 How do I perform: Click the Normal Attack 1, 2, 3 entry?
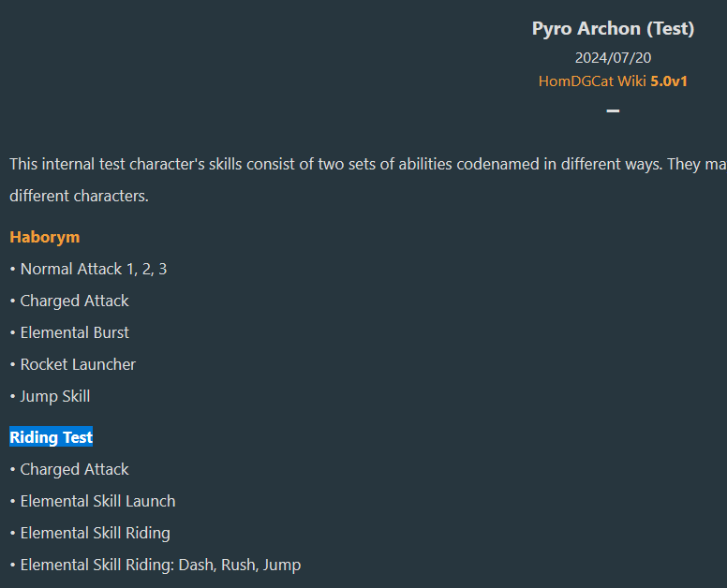pyautogui.click(x=94, y=269)
